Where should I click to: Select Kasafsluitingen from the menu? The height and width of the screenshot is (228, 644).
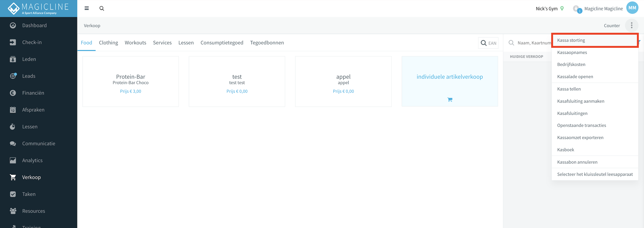(595, 113)
